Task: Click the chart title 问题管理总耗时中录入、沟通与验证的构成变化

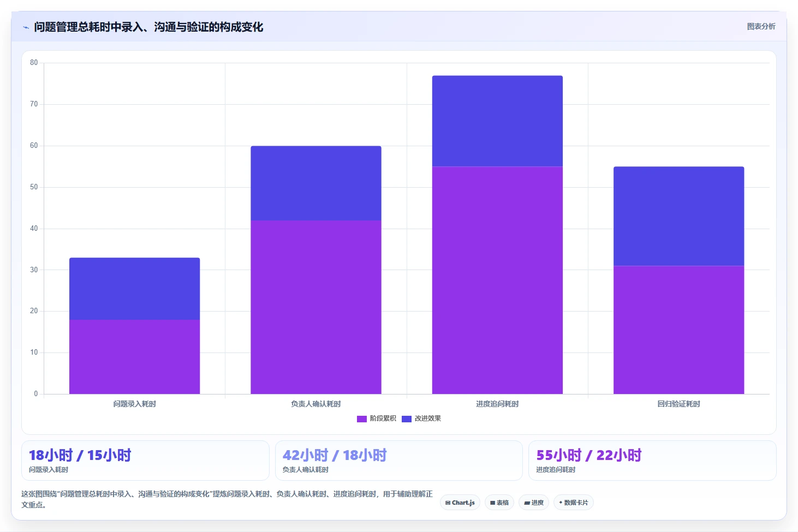Action: point(148,27)
